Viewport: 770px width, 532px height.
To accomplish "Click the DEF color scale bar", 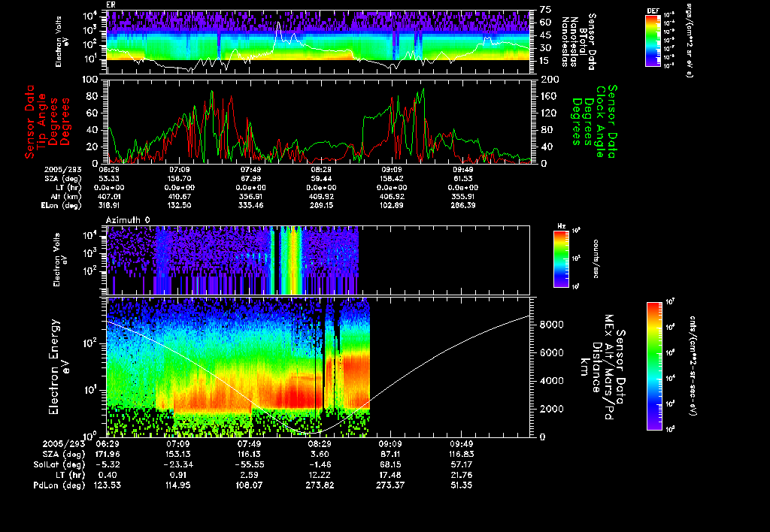I will tap(653, 41).
